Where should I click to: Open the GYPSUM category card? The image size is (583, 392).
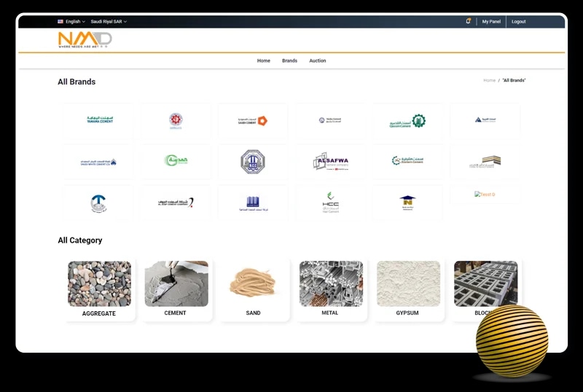pyautogui.click(x=408, y=289)
